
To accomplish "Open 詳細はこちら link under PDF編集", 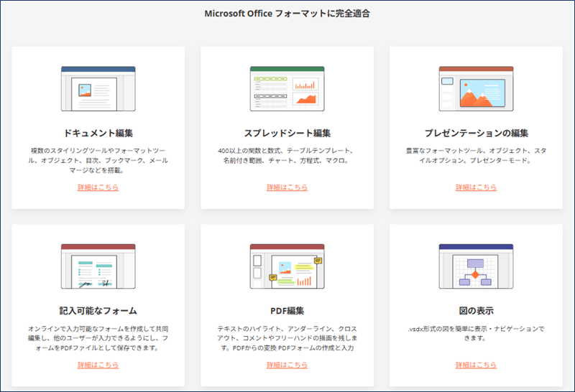I will [x=287, y=365].
